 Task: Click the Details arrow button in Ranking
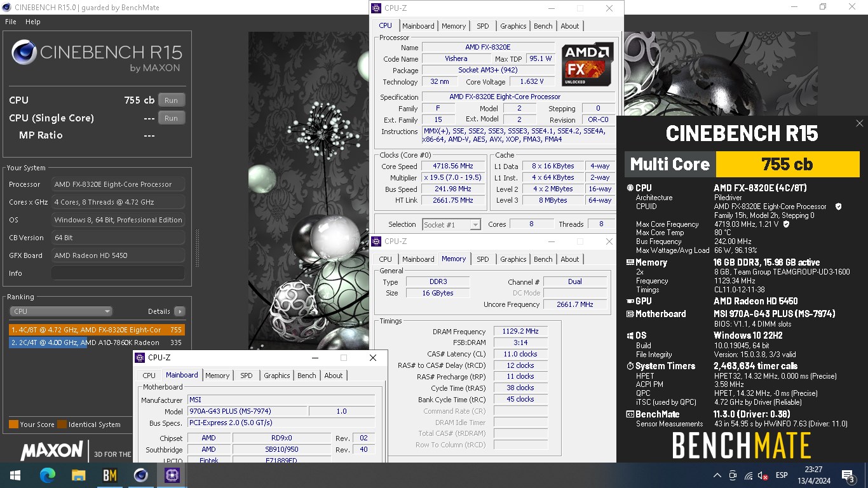[x=179, y=311]
